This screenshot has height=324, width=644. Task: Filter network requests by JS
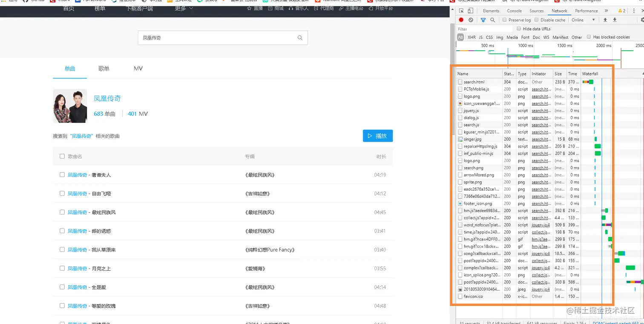(480, 37)
